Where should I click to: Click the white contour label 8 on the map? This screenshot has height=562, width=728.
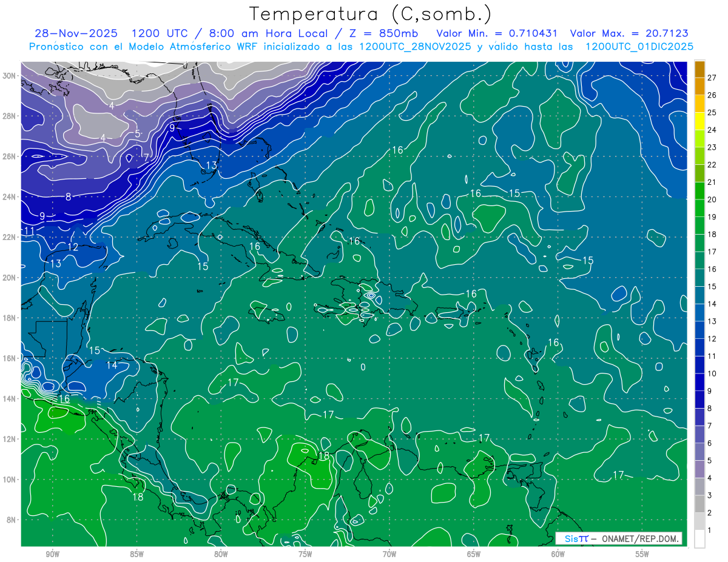[x=69, y=196]
